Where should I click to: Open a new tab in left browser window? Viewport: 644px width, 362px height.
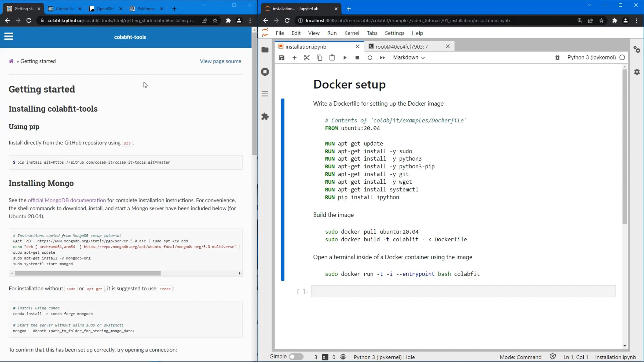coord(174,9)
